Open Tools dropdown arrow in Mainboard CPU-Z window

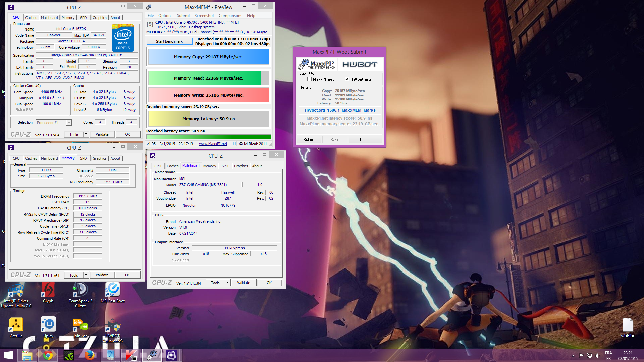227,283
